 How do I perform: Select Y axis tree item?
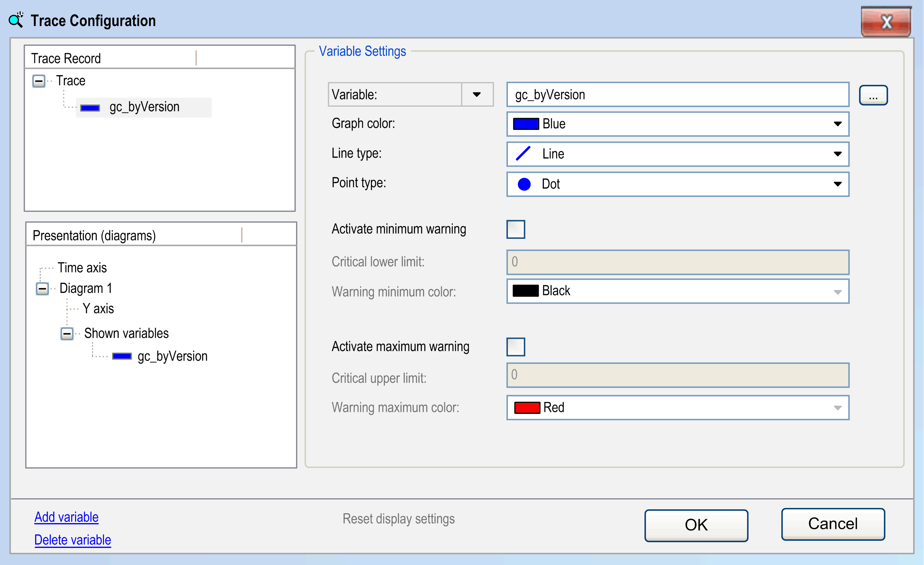pyautogui.click(x=98, y=309)
